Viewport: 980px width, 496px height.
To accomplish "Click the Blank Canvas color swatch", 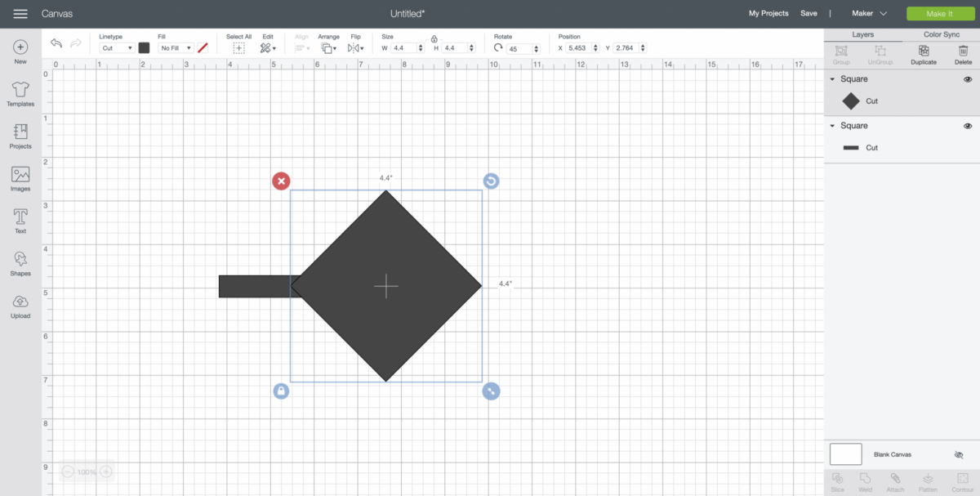I will coord(846,454).
